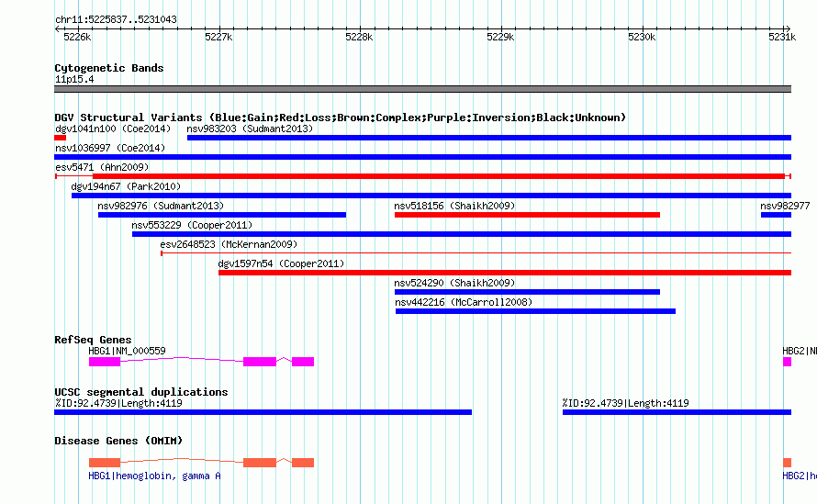Click the dgv1597n54 (Cooper2011) label
The height and width of the screenshot is (504, 817).
pos(282,263)
